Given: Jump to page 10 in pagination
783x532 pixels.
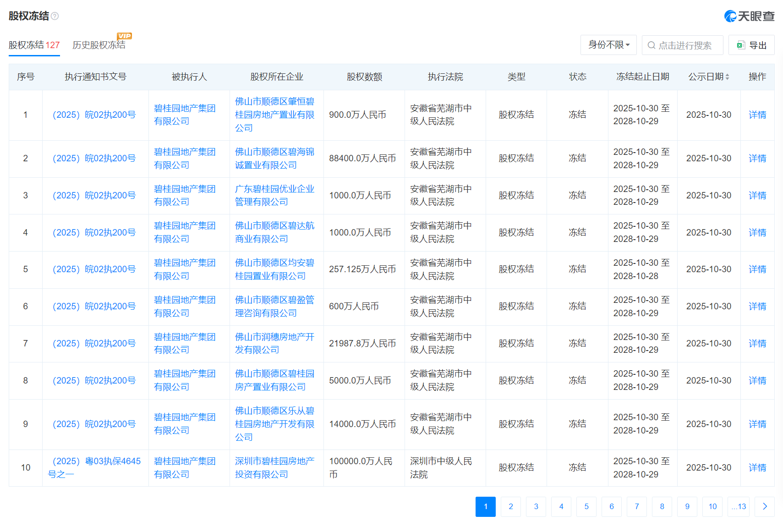Looking at the screenshot, I should click(x=712, y=506).
